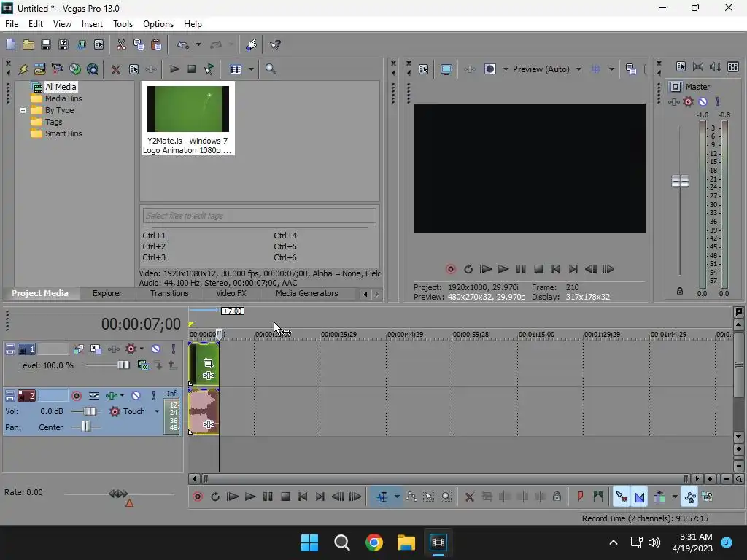Select the Windows 7 Logo Animation thumbnail

pos(187,118)
